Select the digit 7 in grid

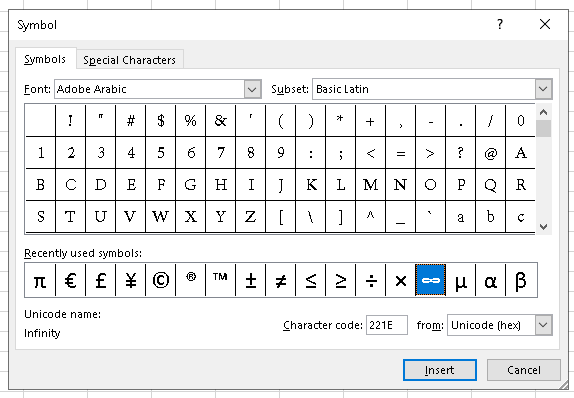click(x=220, y=153)
